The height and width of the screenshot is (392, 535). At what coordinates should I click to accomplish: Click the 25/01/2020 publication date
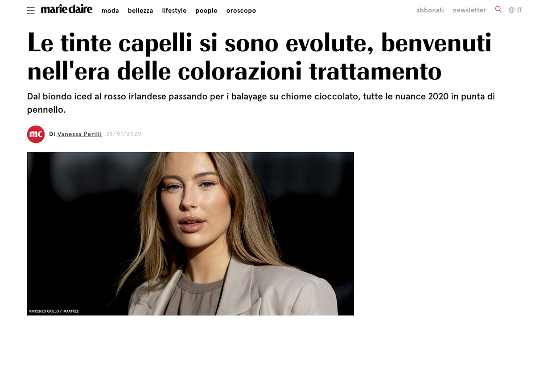123,134
